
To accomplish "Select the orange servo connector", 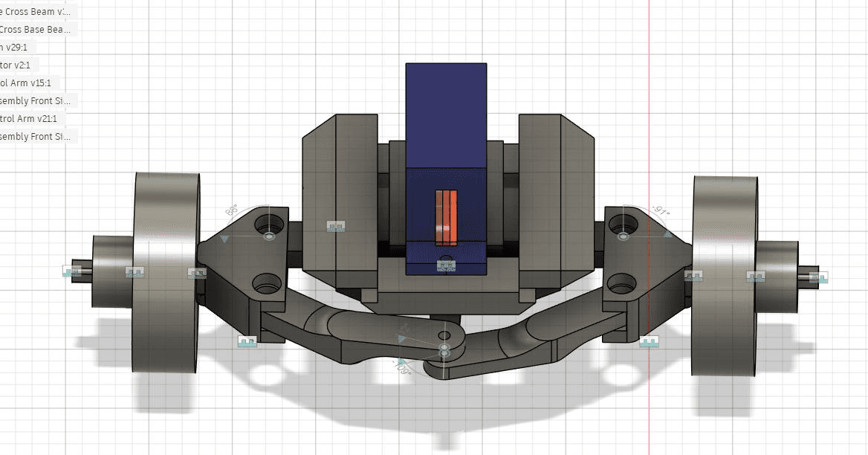I will click(x=446, y=218).
